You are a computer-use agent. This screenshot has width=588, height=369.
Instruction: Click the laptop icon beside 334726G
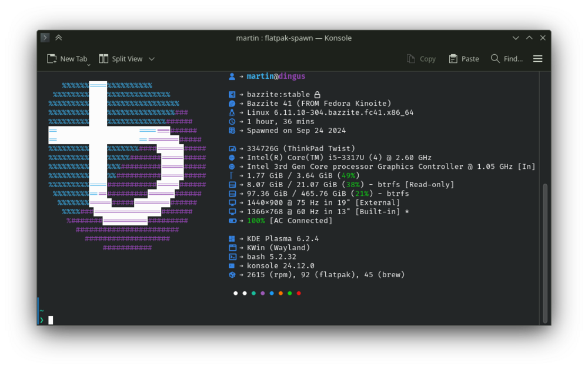click(x=232, y=149)
